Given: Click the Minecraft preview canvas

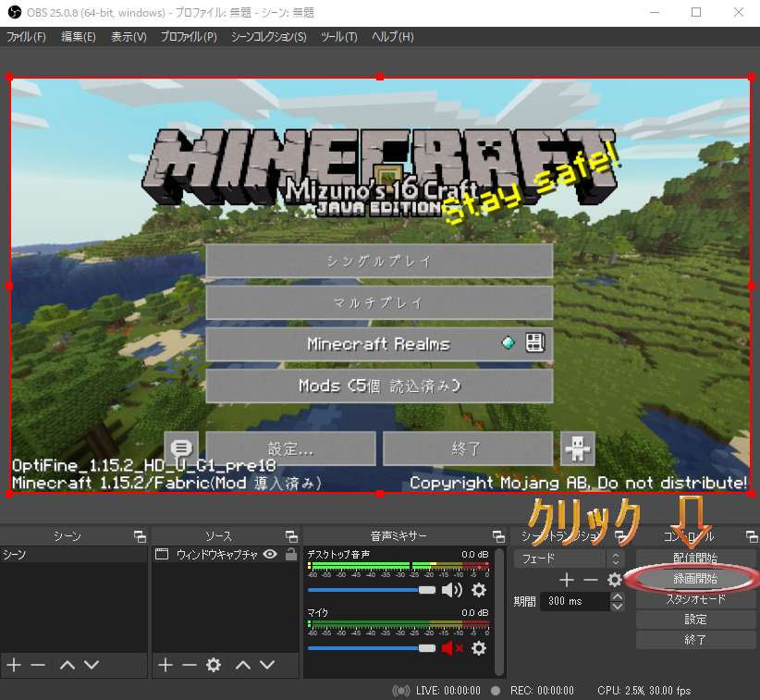Looking at the screenshot, I should pos(381,286).
